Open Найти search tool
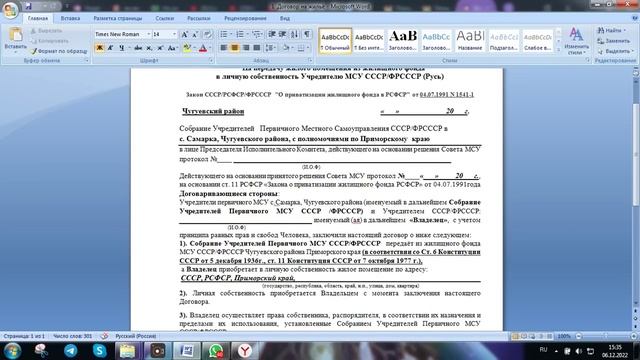The image size is (640, 360). [611, 31]
